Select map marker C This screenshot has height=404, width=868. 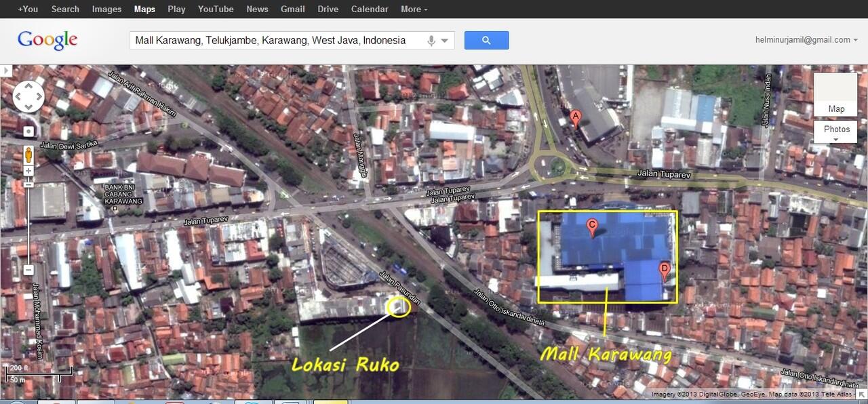pos(591,228)
